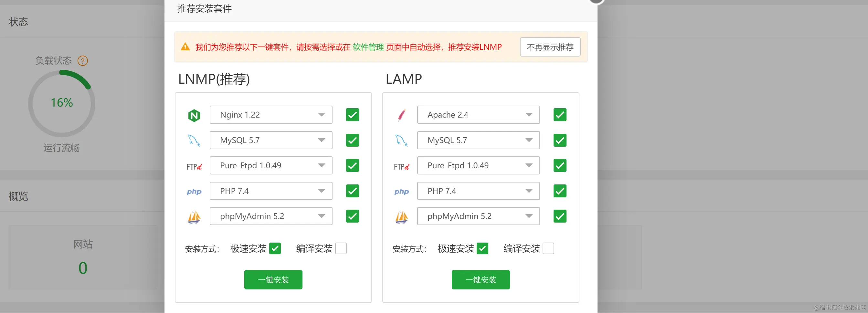
Task: Open LAMP PHP 7.4 version dropdown
Action: (479, 191)
